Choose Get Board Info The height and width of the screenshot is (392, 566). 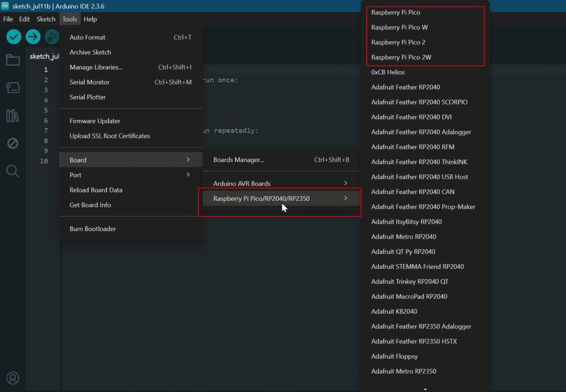pos(130,205)
